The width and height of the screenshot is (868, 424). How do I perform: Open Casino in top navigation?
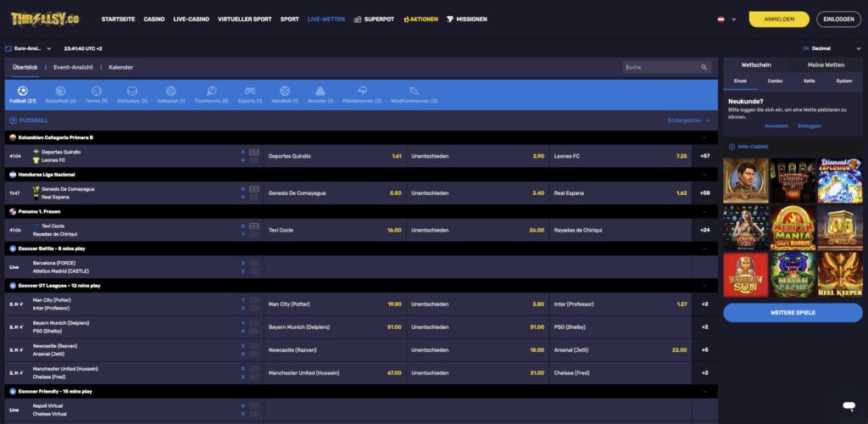click(154, 20)
